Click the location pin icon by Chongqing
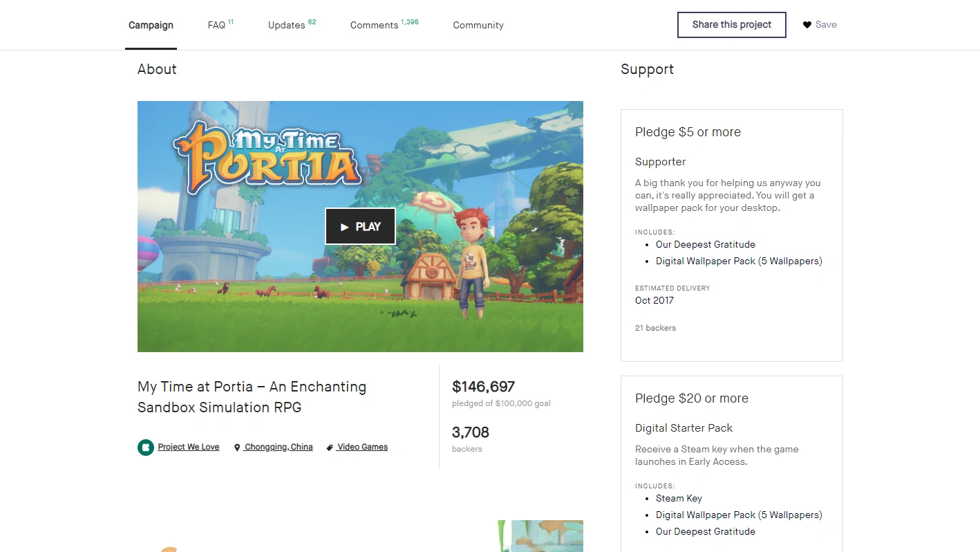The height and width of the screenshot is (552, 980). click(x=237, y=448)
